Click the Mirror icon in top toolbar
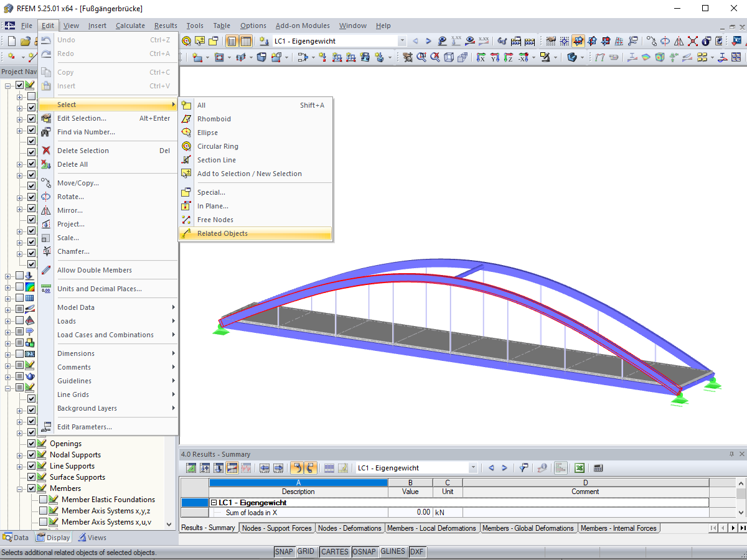Viewport: 747px width, 560px height. pyautogui.click(x=679, y=41)
